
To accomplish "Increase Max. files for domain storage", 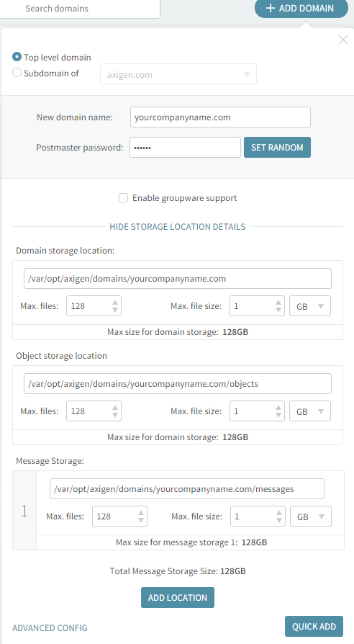I will pos(115,303).
